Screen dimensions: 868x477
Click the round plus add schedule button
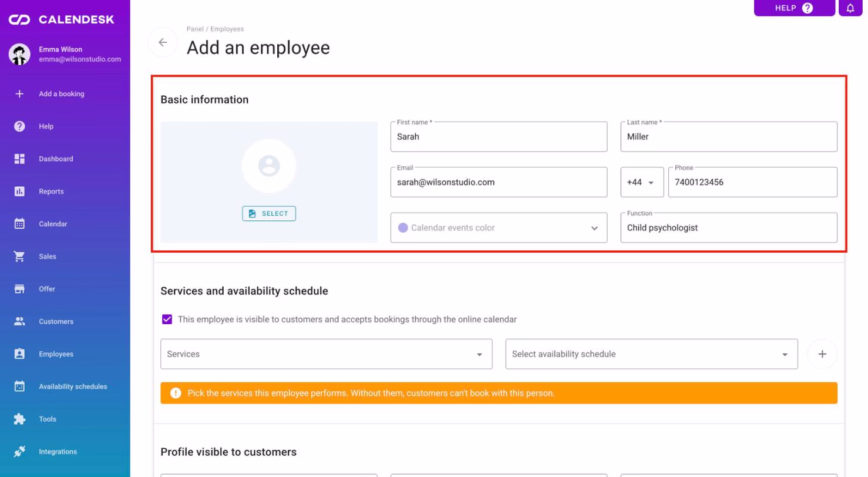tap(822, 354)
